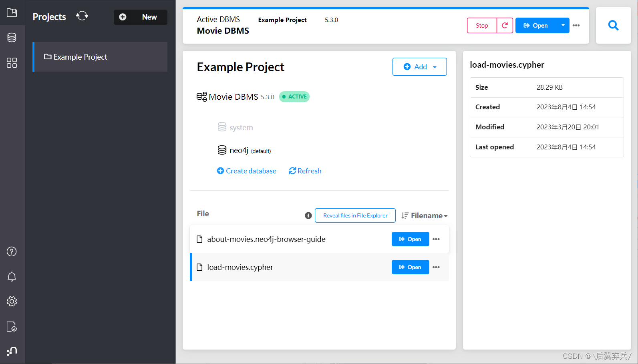Expand the Open button dropdown arrow
Screen dimensions: 638x364
pos(563,26)
